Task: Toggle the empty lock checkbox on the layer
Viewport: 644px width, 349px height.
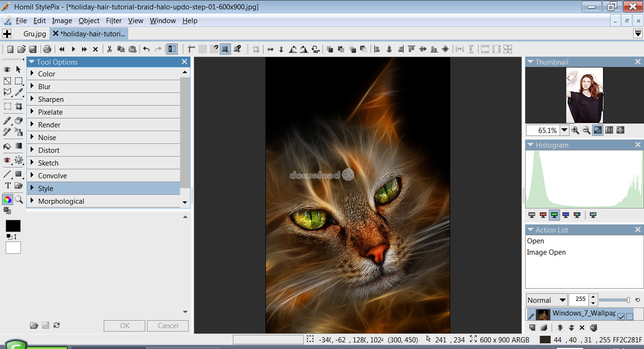Action: click(629, 316)
